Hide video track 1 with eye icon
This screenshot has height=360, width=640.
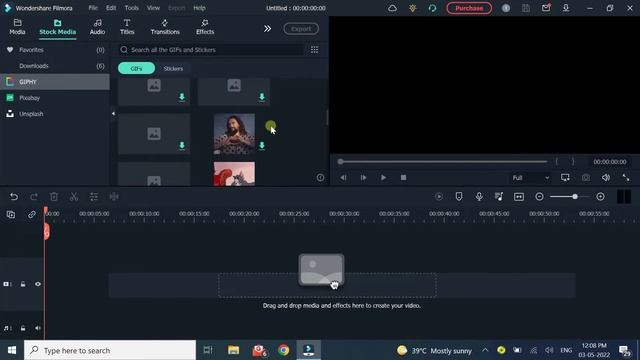click(38, 284)
